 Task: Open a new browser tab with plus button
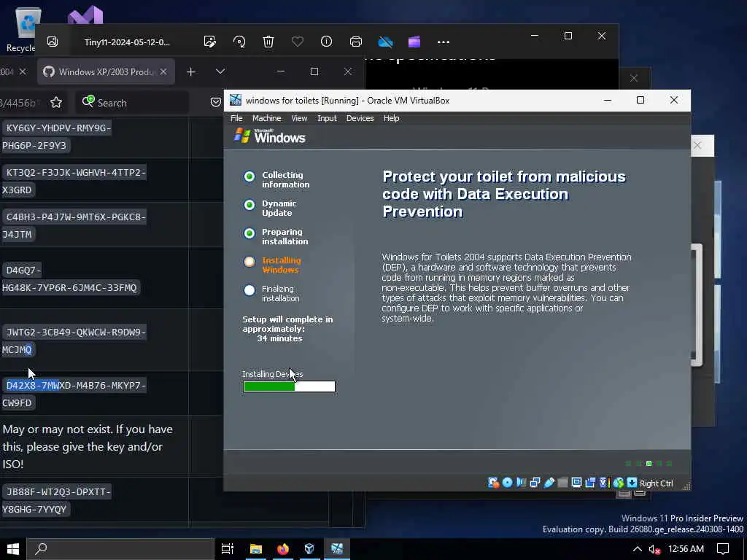pyautogui.click(x=191, y=72)
